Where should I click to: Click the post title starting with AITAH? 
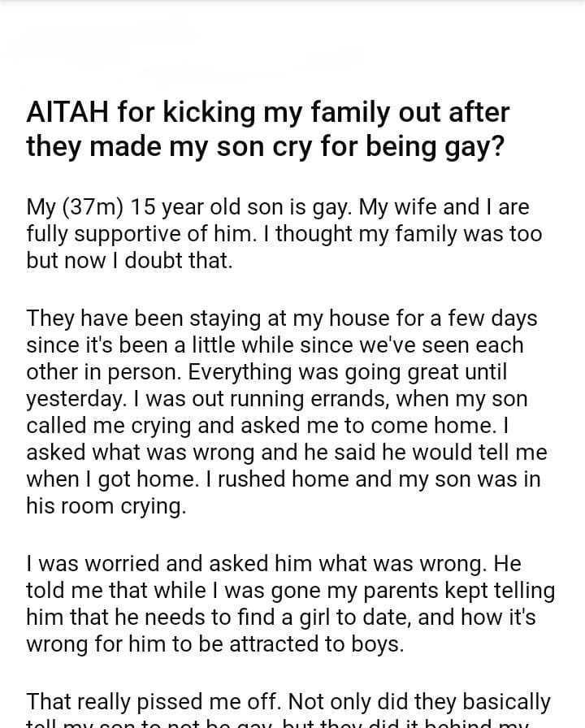[268, 128]
